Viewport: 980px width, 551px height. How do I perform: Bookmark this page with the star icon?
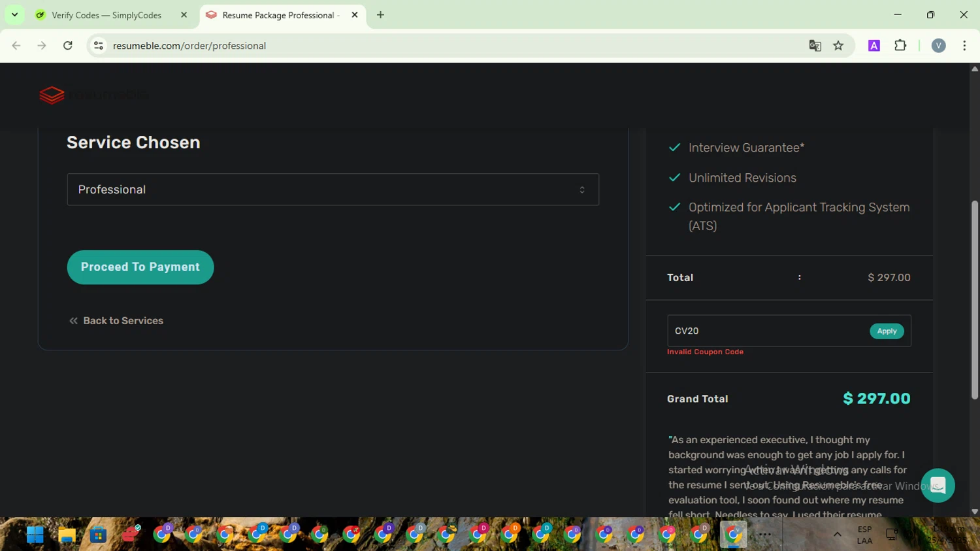pyautogui.click(x=838, y=46)
